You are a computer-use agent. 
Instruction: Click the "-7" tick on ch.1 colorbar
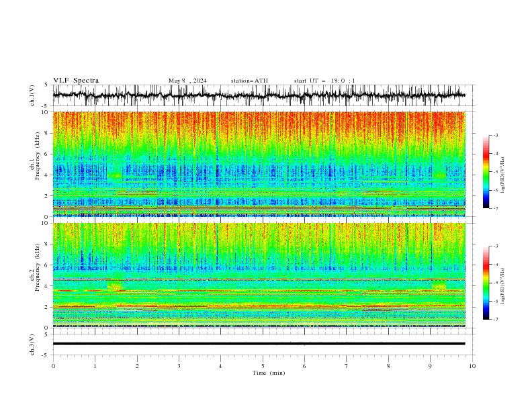496,208
